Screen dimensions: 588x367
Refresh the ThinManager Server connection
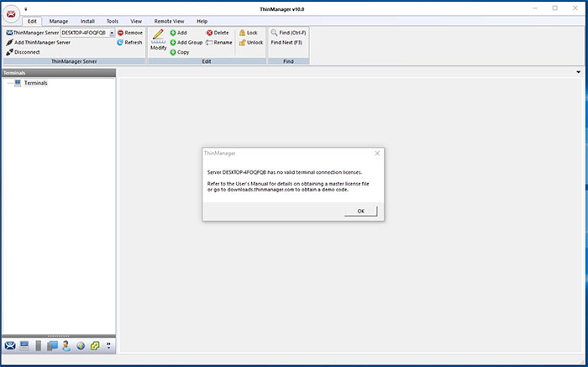(129, 42)
